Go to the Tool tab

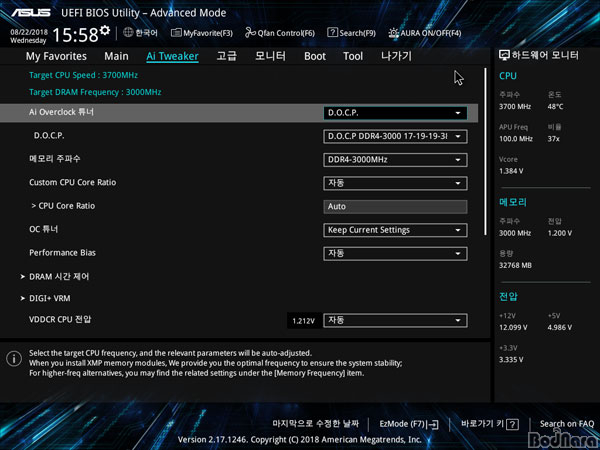pos(353,56)
